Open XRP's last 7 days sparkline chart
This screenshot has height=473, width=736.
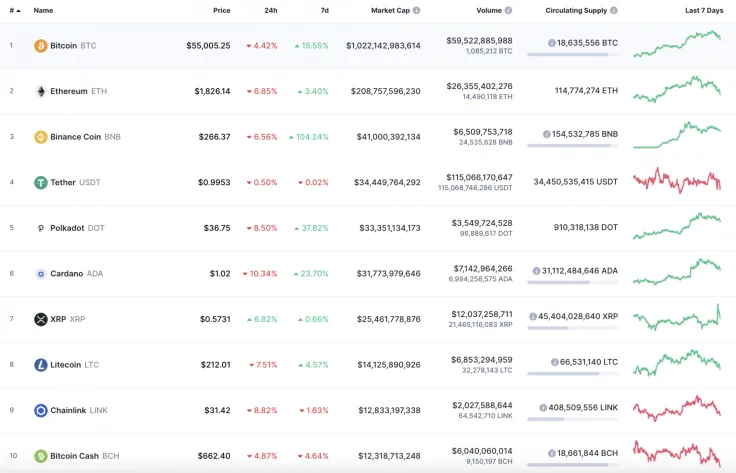pyautogui.click(x=677, y=317)
